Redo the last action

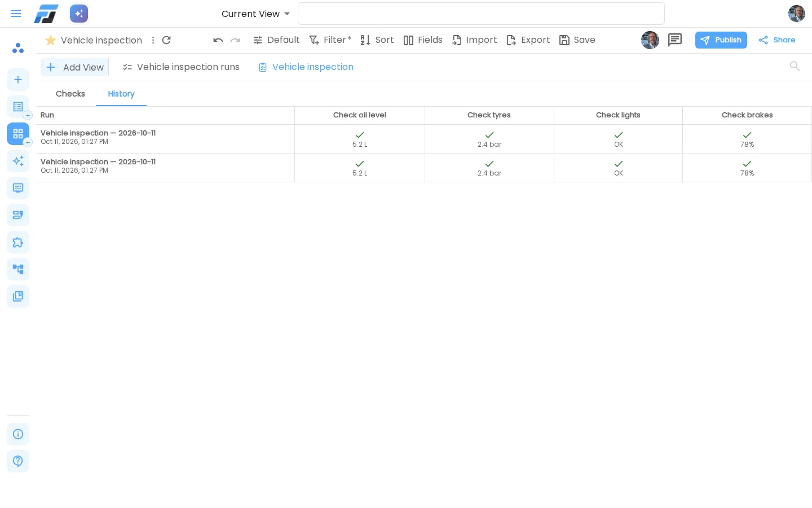click(x=235, y=40)
